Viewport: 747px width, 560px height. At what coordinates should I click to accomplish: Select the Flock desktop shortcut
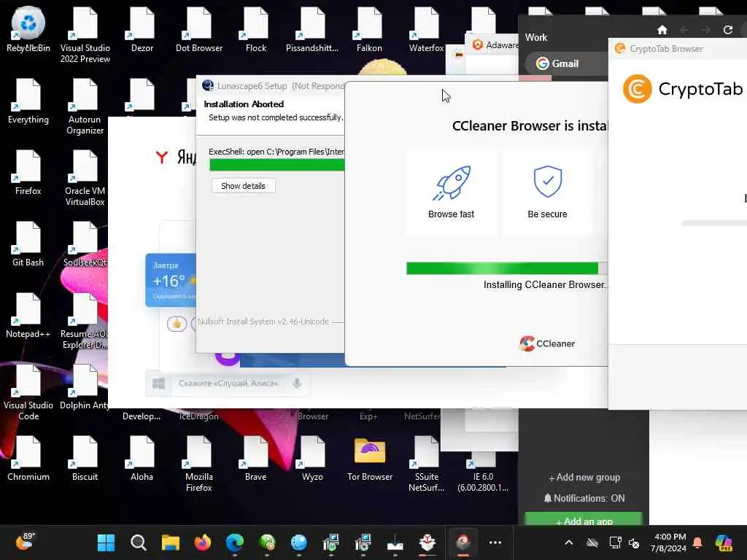[256, 29]
